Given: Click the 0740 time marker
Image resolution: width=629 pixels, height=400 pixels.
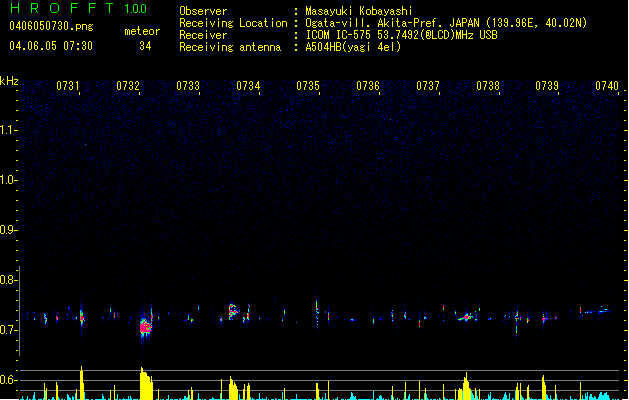Looking at the screenshot, I should 607,86.
